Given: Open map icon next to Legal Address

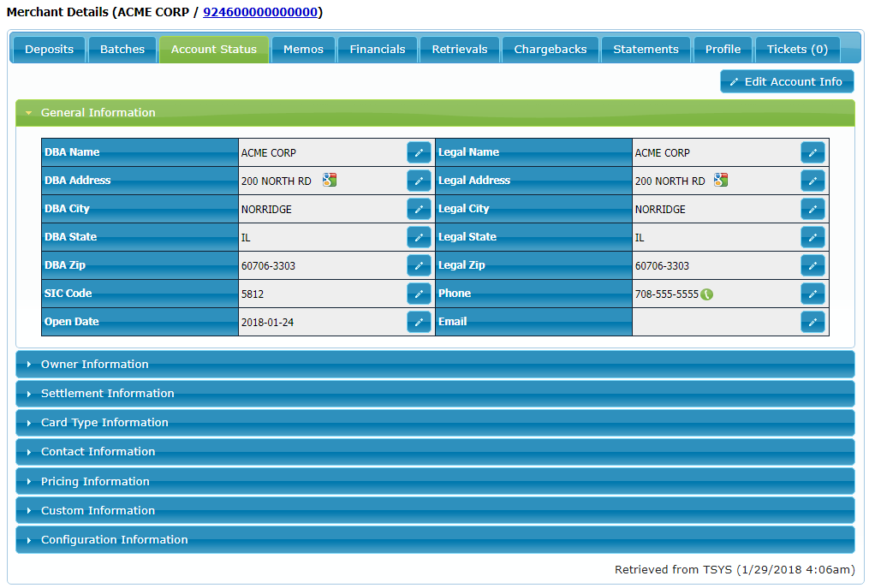Looking at the screenshot, I should click(x=721, y=180).
